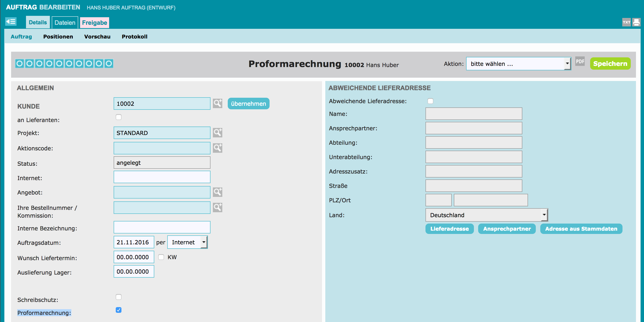644x322 pixels.
Task: Click into the Interne Bezeichnung input field
Action: click(x=162, y=227)
